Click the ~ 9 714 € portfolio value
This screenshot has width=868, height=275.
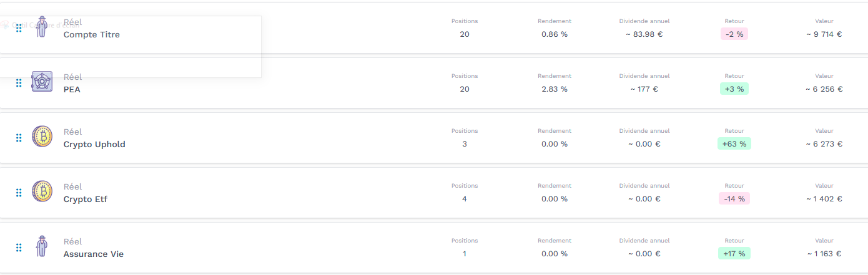pyautogui.click(x=824, y=34)
